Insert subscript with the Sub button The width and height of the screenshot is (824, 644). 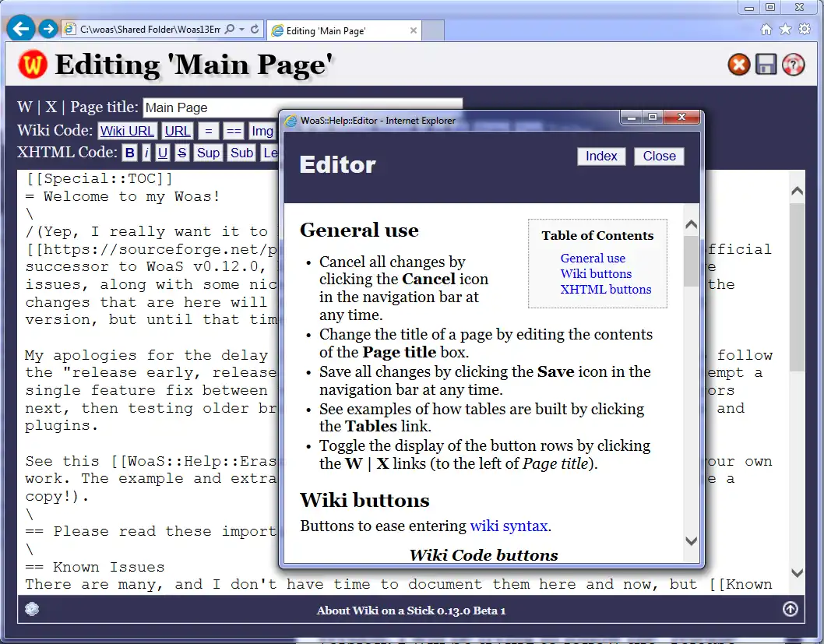[241, 153]
